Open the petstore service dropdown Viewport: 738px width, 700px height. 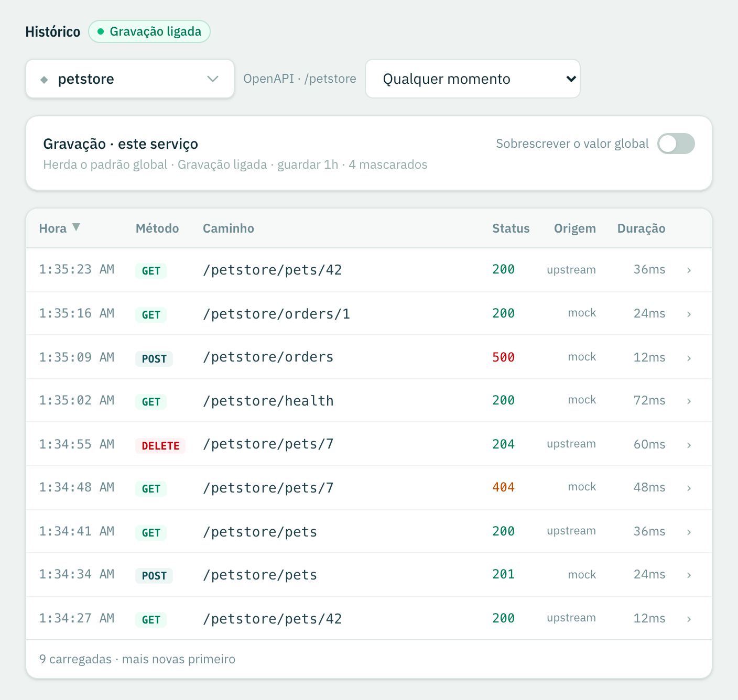pyautogui.click(x=130, y=79)
